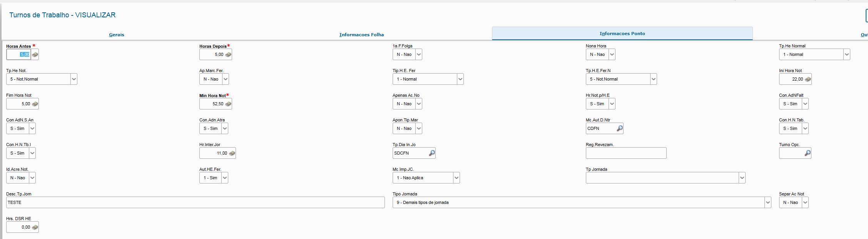Click the Mc.Aut.D.Ntr magnifier lookup icon
This screenshot has height=239, width=868.
coord(619,128)
